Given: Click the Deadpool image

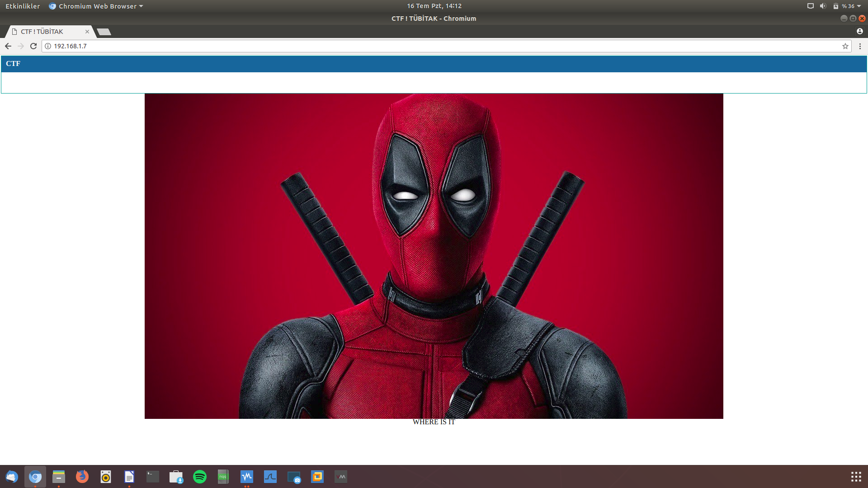Looking at the screenshot, I should click(x=434, y=256).
